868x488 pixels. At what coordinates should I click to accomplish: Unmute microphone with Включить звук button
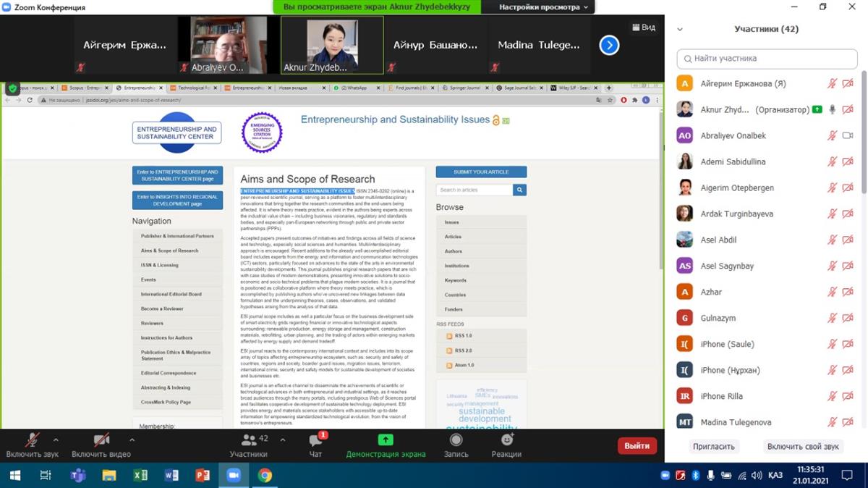click(x=32, y=445)
